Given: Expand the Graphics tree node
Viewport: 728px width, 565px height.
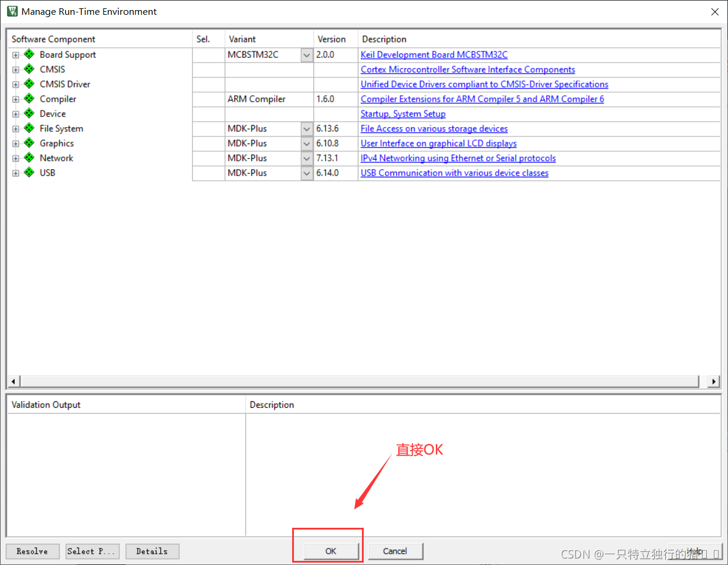Looking at the screenshot, I should 16,144.
